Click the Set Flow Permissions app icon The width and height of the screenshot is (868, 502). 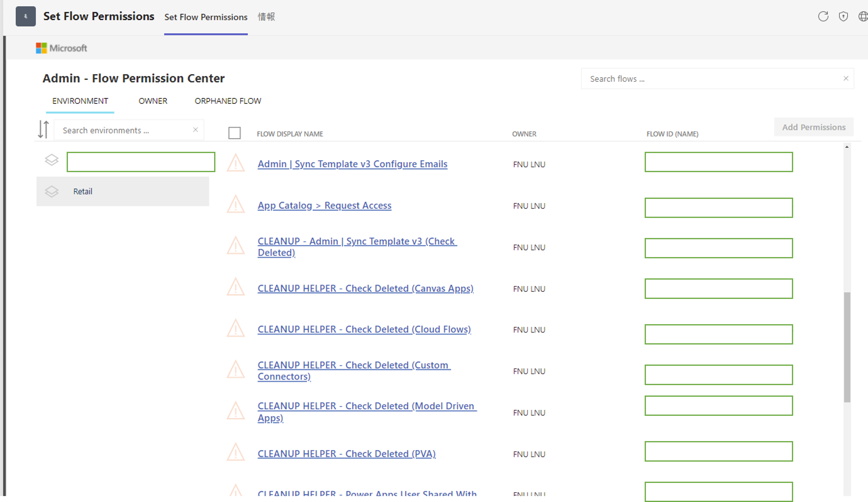[26, 16]
